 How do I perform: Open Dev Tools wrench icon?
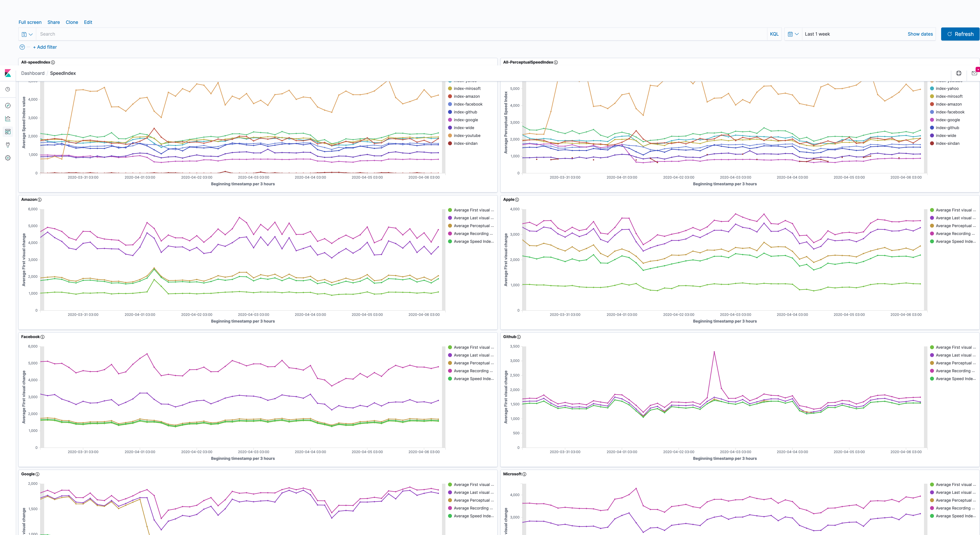(x=8, y=145)
